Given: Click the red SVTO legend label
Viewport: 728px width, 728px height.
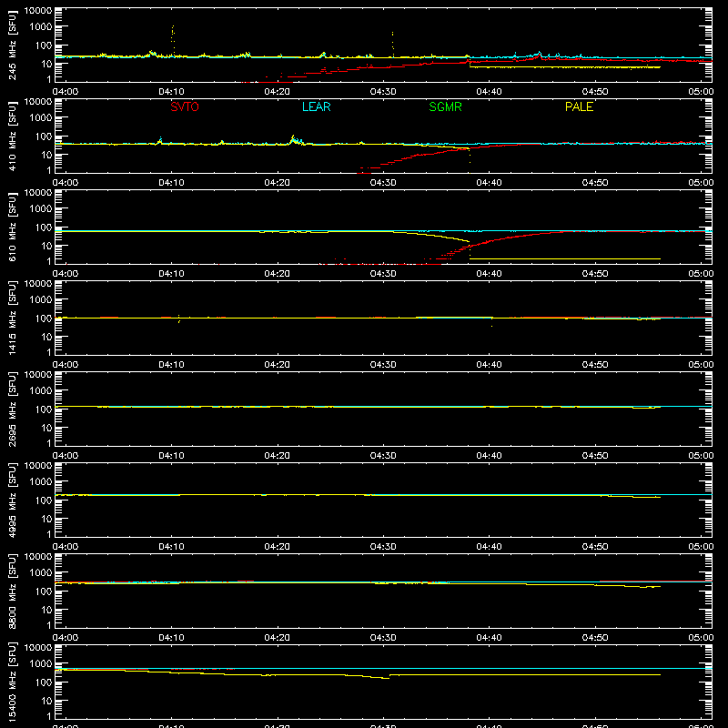Looking at the screenshot, I should point(185,106).
